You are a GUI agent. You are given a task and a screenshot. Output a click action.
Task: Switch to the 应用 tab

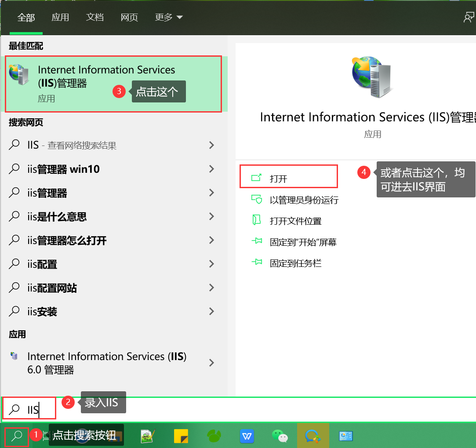60,17
